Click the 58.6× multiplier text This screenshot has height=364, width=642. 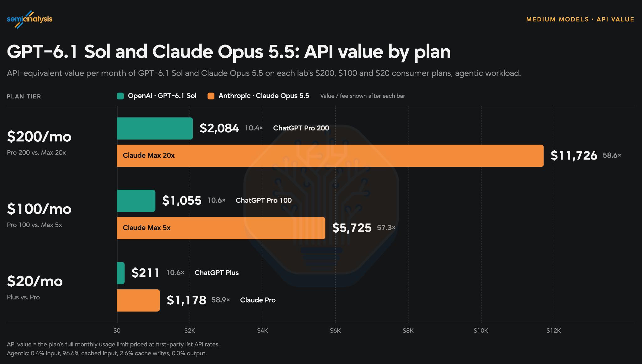coord(612,155)
